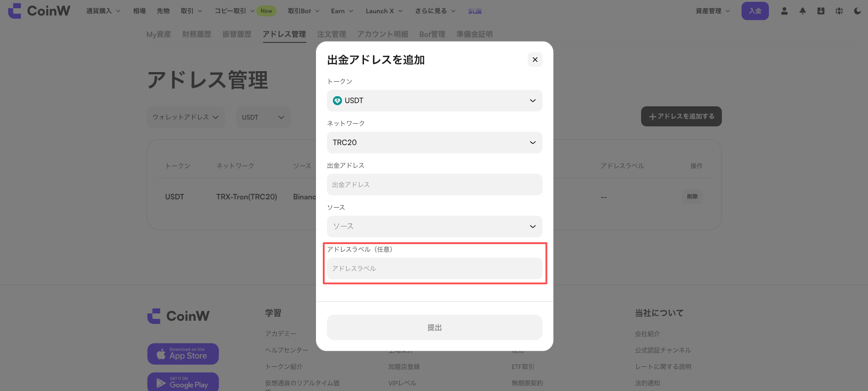Open the USDT token dropdown in dialog

(x=434, y=100)
